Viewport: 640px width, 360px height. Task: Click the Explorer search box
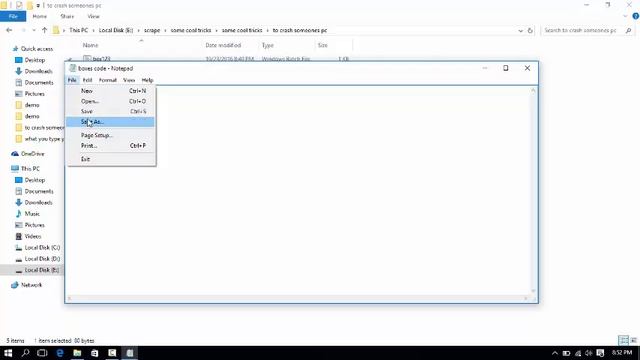click(x=588, y=30)
